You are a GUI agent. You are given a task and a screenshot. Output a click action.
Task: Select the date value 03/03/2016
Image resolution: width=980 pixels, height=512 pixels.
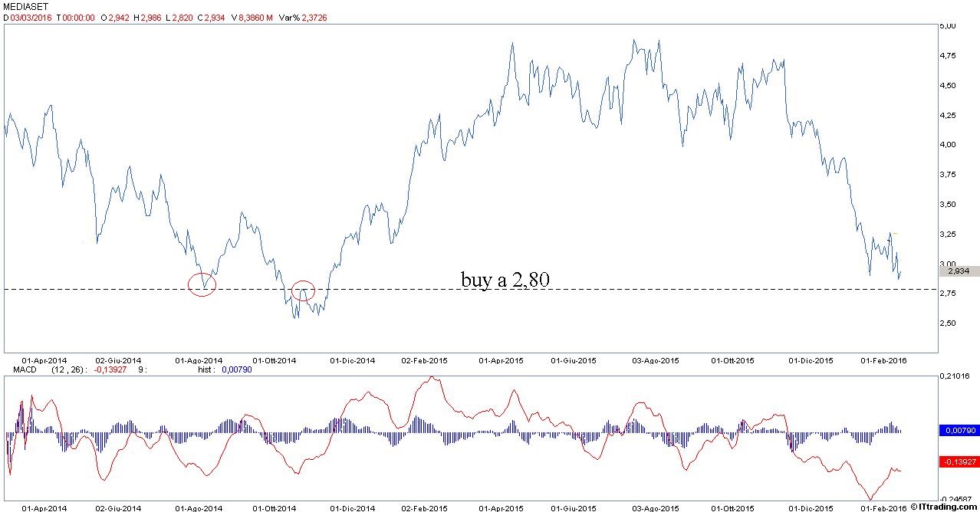[x=31, y=18]
